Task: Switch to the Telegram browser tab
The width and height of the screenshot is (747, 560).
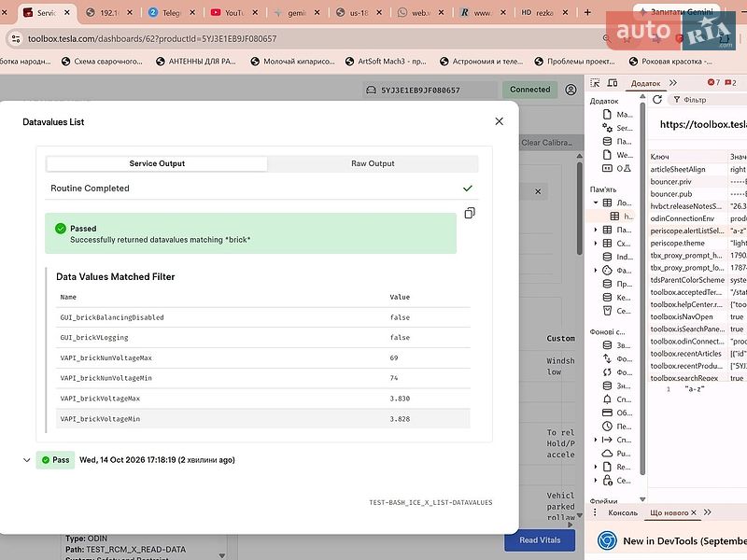Action: [171, 13]
